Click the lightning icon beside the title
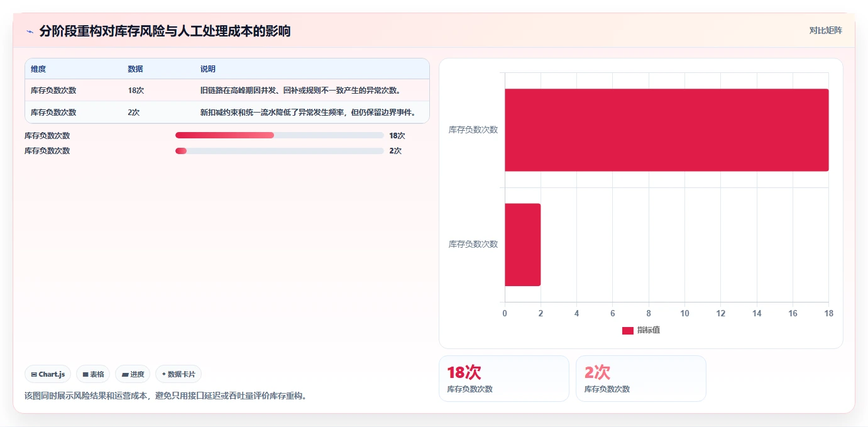 [30, 31]
